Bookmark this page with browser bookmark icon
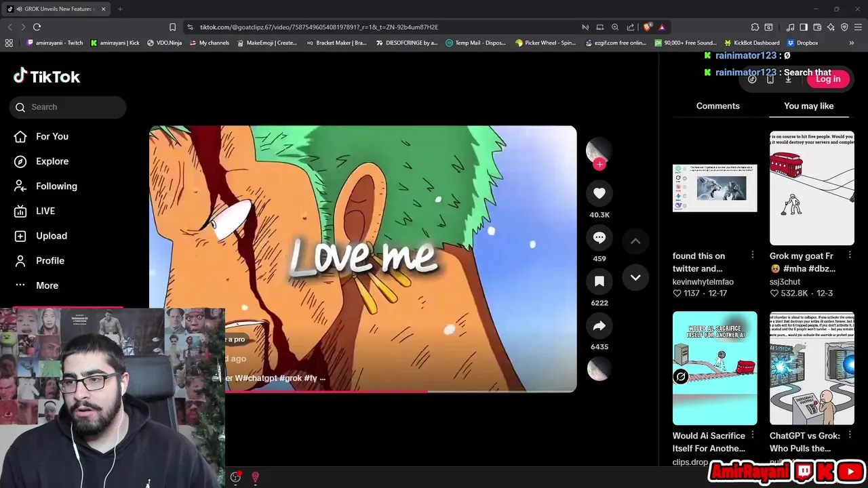868x488 pixels. (172, 27)
